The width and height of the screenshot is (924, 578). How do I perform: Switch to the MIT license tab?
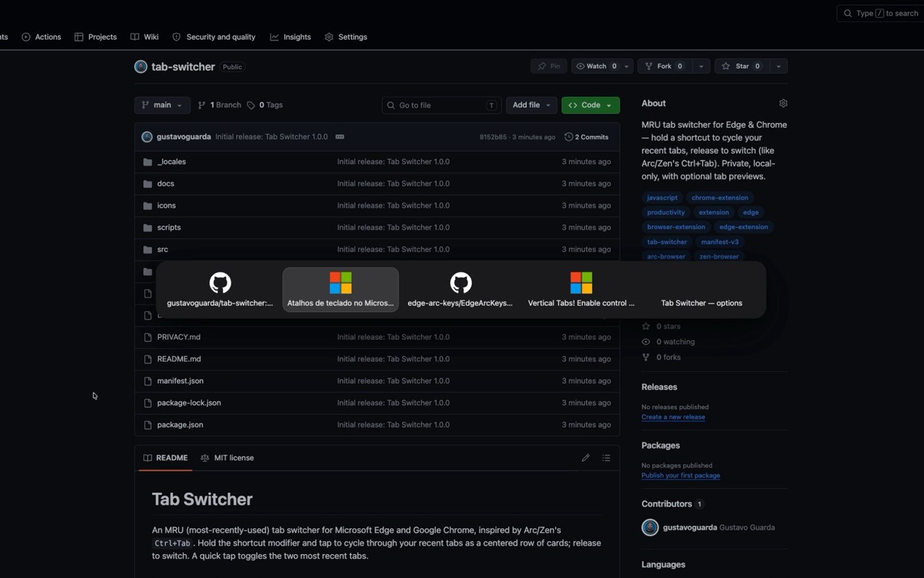tap(227, 458)
